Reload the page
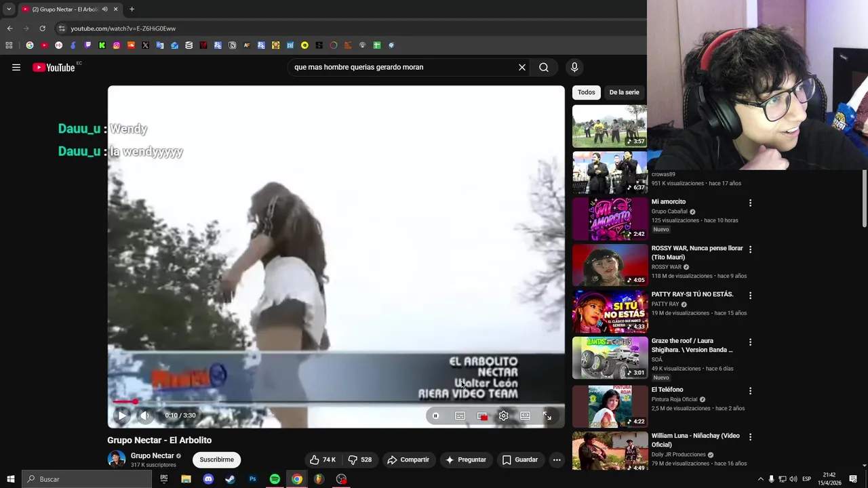Viewport: 868px width, 488px height. [42, 28]
